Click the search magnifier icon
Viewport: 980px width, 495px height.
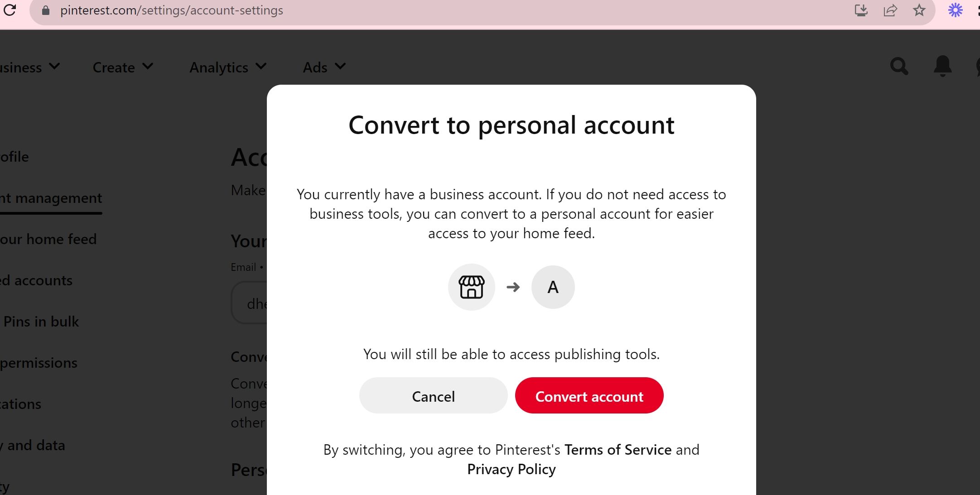[899, 67]
